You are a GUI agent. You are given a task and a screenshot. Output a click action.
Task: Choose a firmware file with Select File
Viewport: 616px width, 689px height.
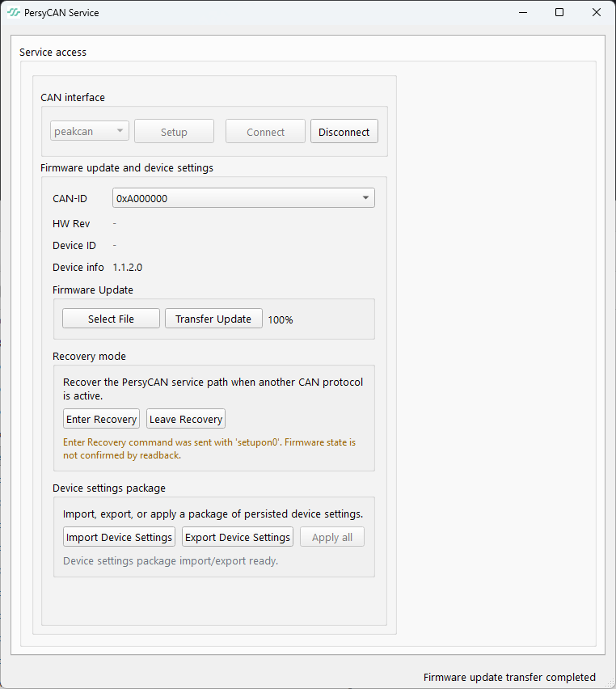112,319
